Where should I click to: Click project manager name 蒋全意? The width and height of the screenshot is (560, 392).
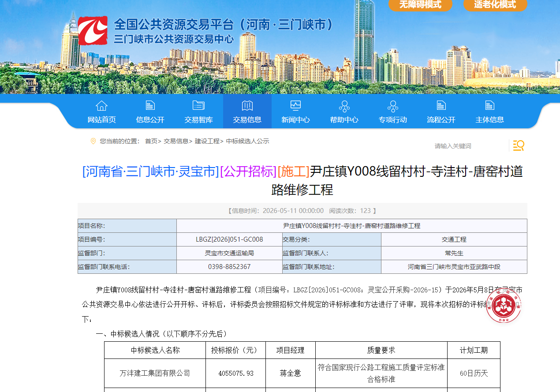coord(291,373)
